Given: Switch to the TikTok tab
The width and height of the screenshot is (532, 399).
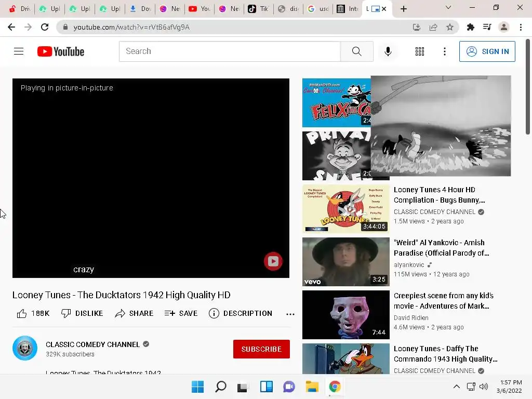Looking at the screenshot, I should [259, 9].
